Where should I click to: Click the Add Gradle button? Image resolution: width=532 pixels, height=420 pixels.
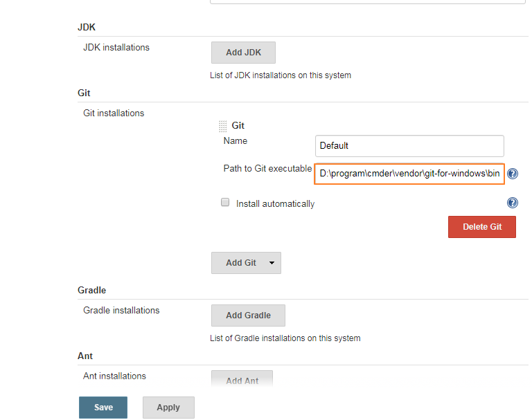point(248,316)
